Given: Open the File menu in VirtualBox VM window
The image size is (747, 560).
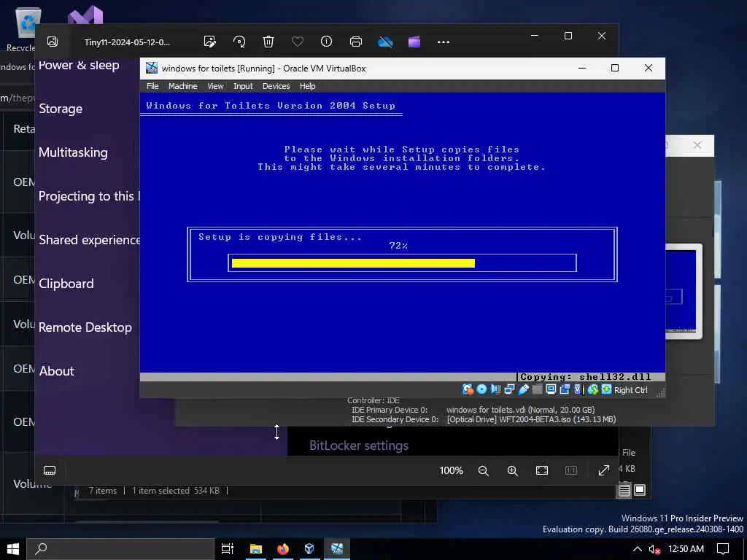Looking at the screenshot, I should click(152, 86).
